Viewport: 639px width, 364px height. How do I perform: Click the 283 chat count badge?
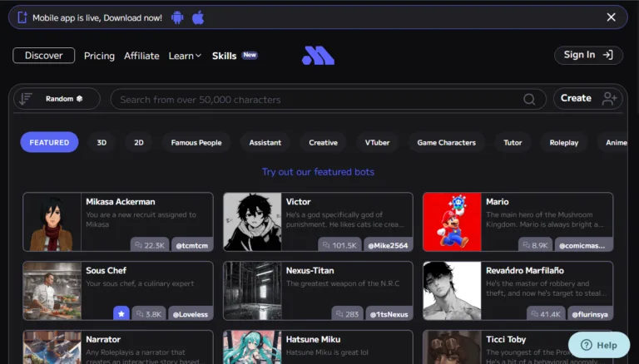click(x=347, y=314)
